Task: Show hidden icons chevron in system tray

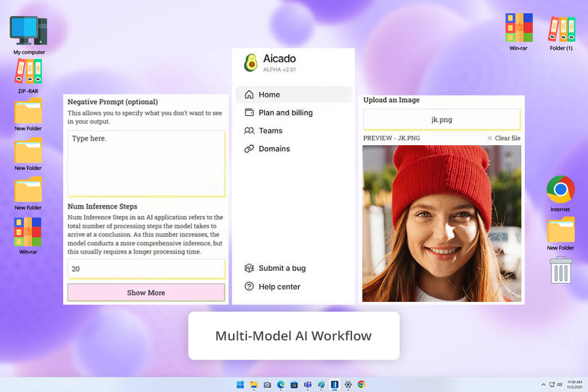Action: click(543, 385)
